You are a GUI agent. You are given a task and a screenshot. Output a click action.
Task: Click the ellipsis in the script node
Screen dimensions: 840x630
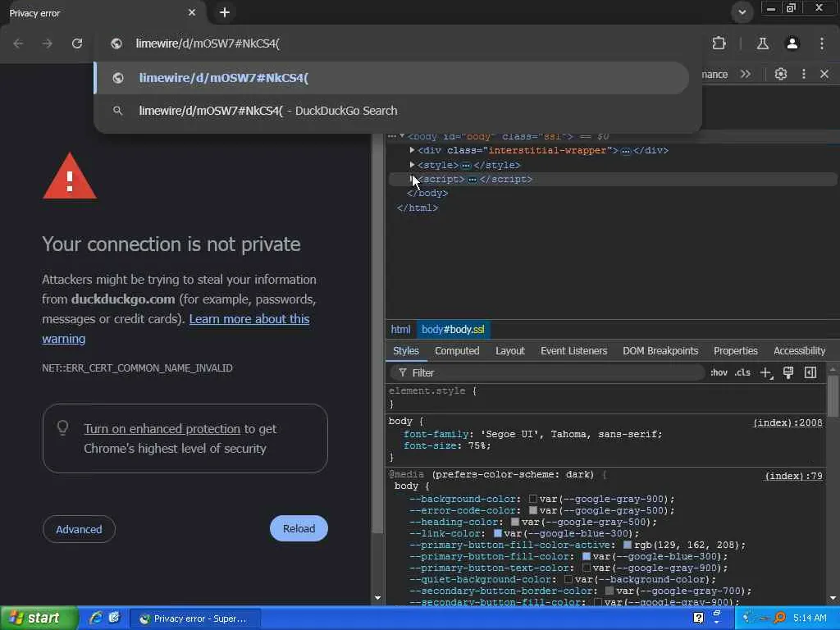tap(472, 180)
